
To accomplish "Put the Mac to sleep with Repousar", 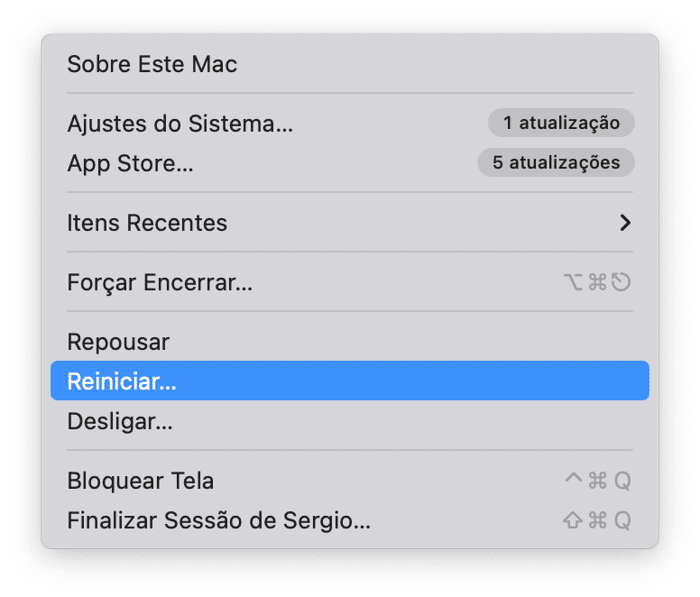I will (118, 342).
